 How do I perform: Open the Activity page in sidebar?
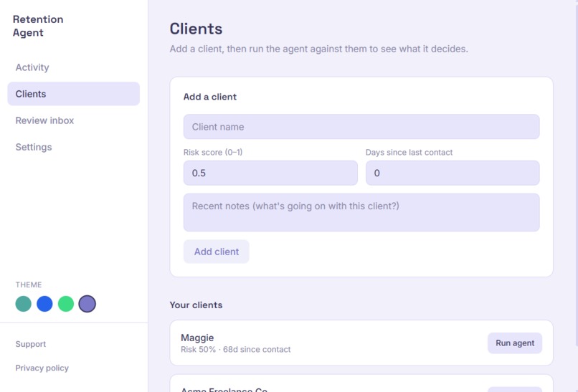[x=73, y=67]
